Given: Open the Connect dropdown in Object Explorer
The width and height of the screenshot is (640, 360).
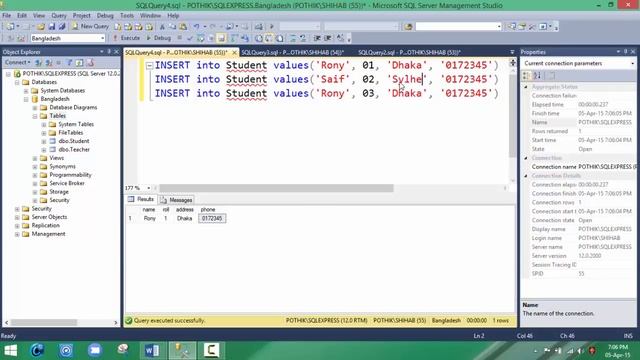Looking at the screenshot, I should pos(17,62).
